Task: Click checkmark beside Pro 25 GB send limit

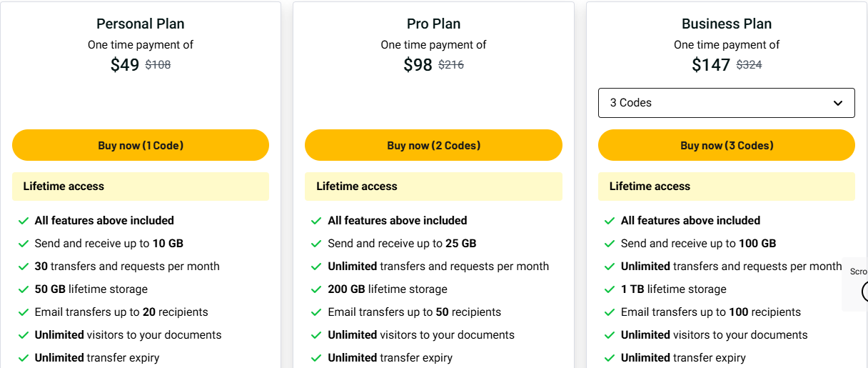Action: tap(316, 244)
